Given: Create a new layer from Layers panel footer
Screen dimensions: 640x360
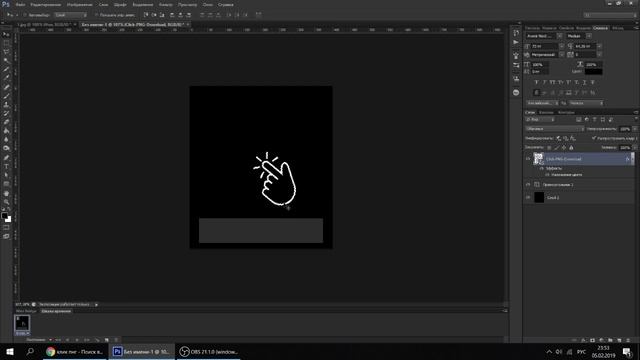Looking at the screenshot, I should 619,340.
